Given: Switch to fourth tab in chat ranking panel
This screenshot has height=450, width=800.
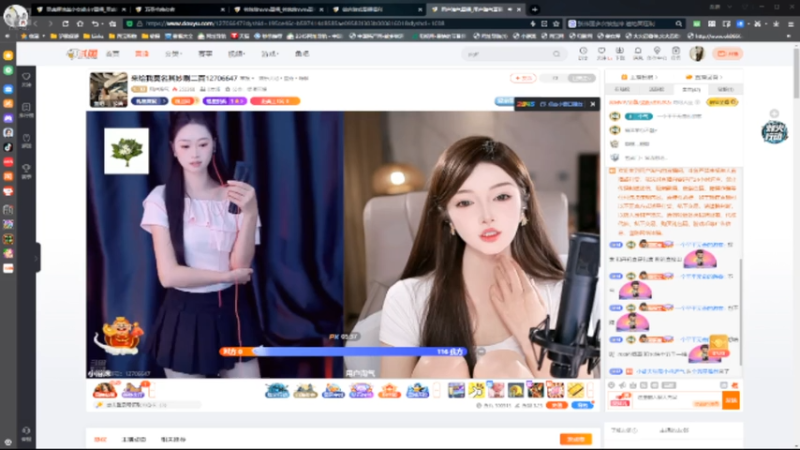Looking at the screenshot, I should (725, 89).
